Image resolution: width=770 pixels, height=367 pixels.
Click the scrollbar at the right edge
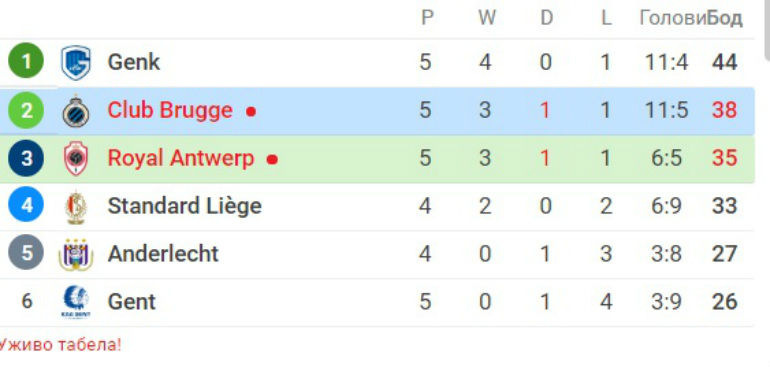(767, 29)
